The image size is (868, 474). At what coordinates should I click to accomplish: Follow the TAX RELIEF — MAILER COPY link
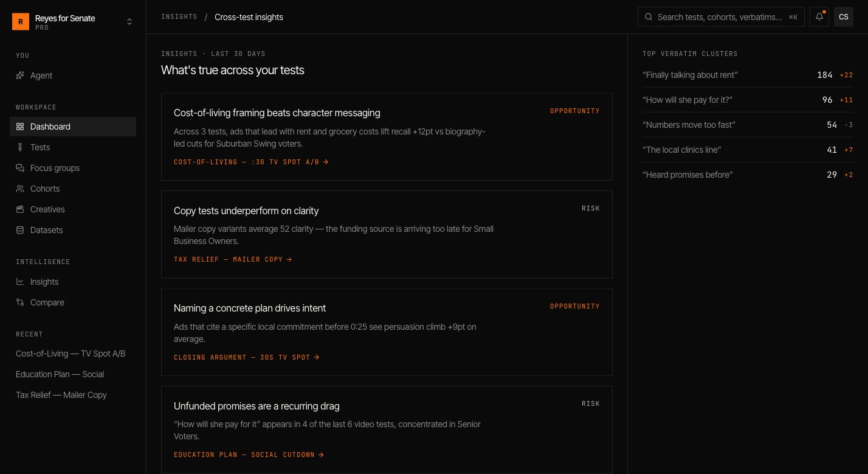pos(233,260)
